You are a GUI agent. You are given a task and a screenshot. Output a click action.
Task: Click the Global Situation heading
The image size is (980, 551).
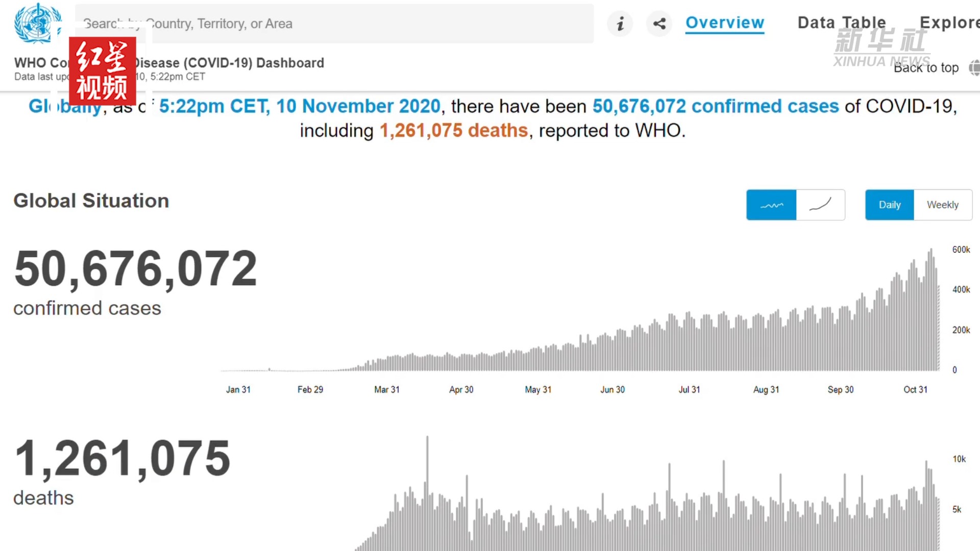click(x=91, y=201)
